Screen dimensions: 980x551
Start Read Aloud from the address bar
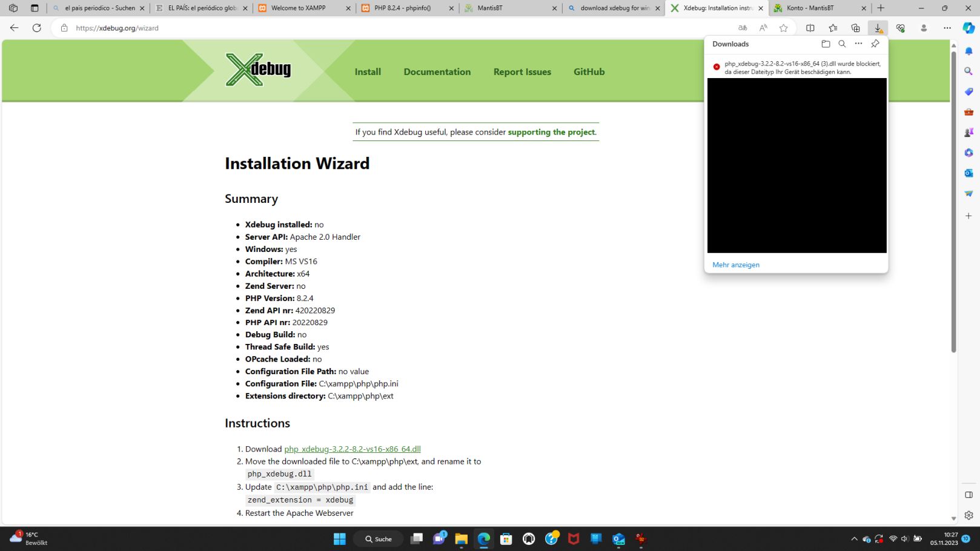pyautogui.click(x=763, y=28)
